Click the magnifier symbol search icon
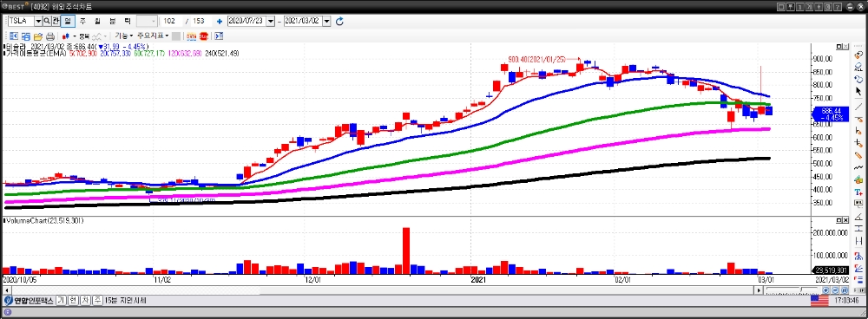Screen dimensions: 868x319 pyautogui.click(x=47, y=21)
